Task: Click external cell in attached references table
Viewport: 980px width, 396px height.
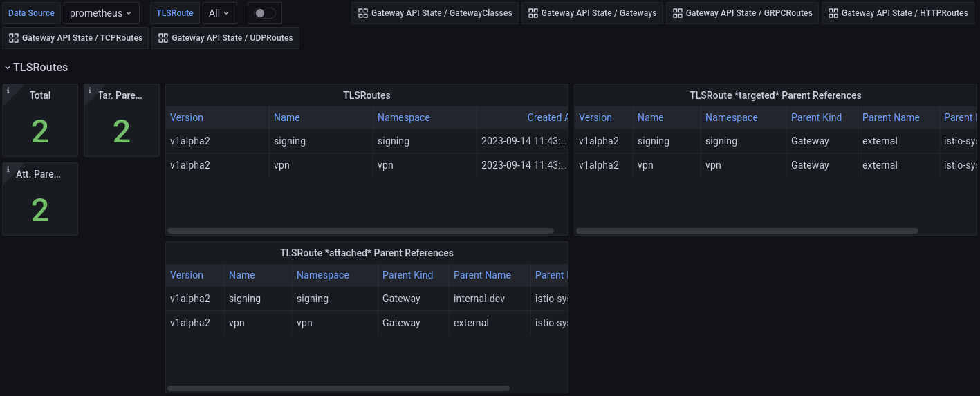Action: (x=490, y=323)
